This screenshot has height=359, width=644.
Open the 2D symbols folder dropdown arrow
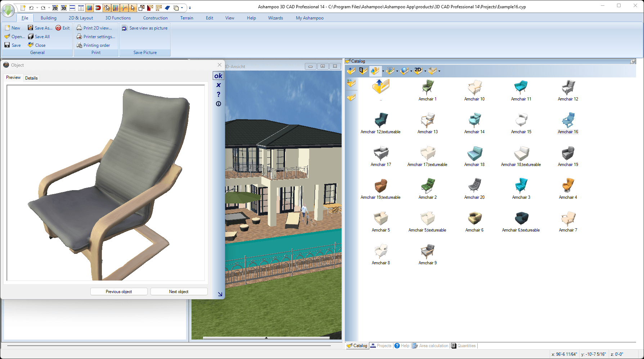[425, 71]
